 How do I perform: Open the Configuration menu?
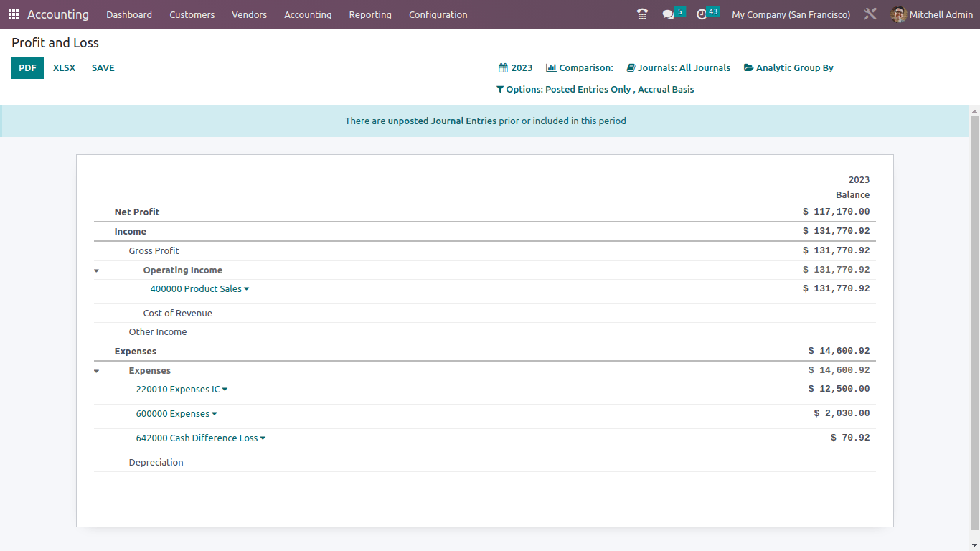pyautogui.click(x=438, y=14)
